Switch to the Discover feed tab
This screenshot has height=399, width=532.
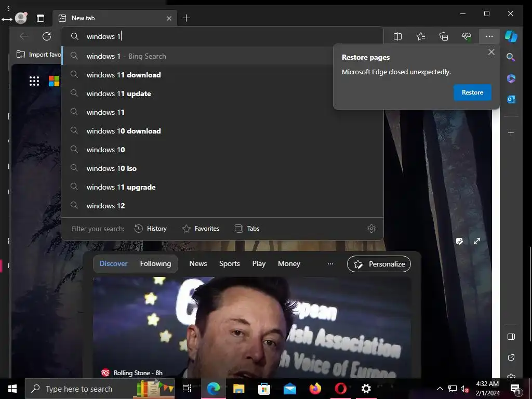pos(113,263)
